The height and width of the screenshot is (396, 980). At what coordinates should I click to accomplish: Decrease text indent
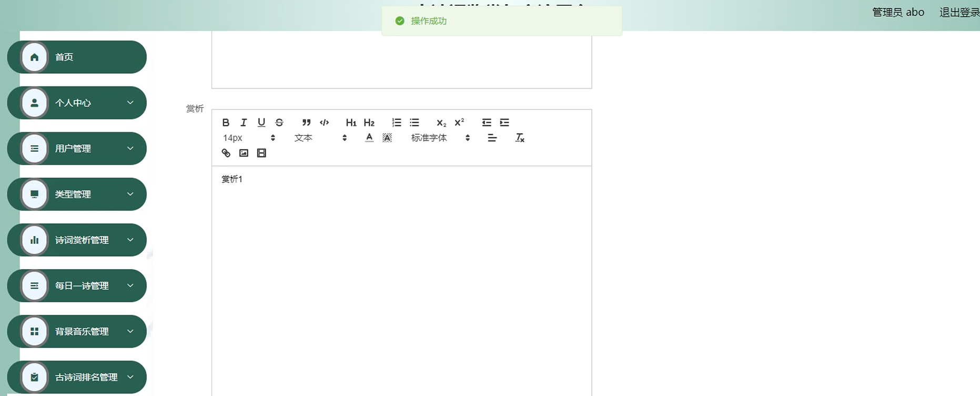(x=487, y=123)
